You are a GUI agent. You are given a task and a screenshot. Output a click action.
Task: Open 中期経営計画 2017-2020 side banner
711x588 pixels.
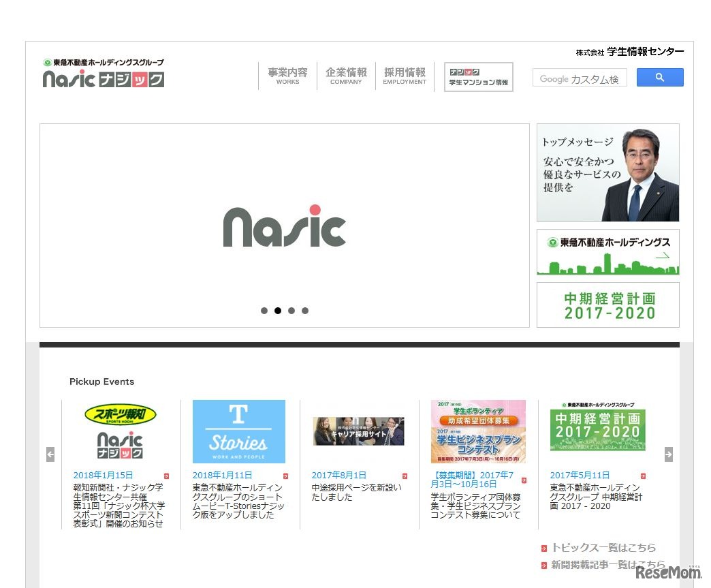coord(607,305)
